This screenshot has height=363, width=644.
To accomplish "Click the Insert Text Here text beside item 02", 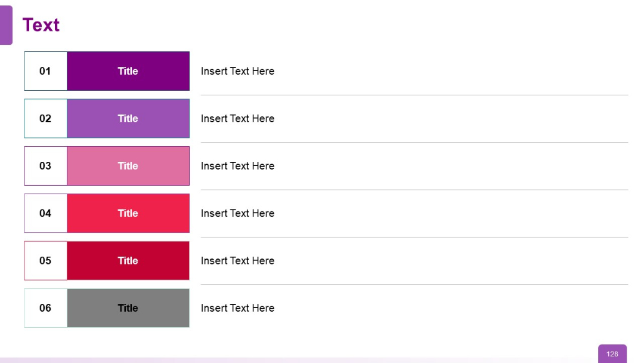I will (237, 118).
